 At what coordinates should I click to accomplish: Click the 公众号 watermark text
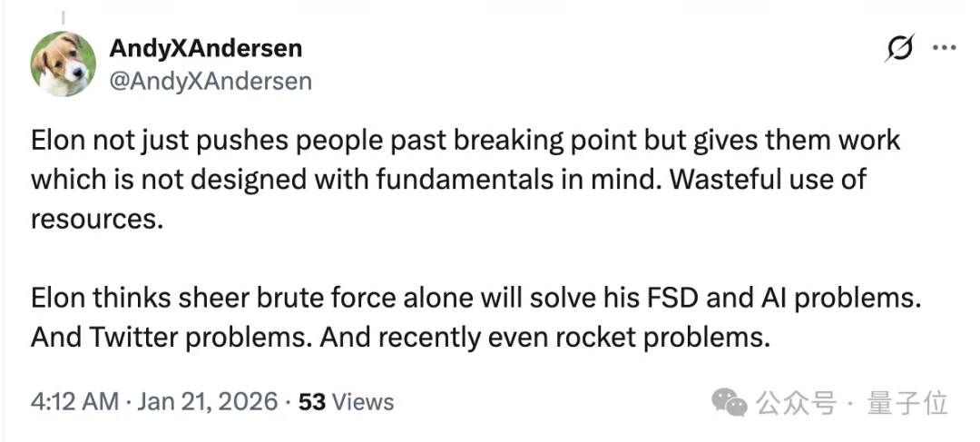(796, 401)
